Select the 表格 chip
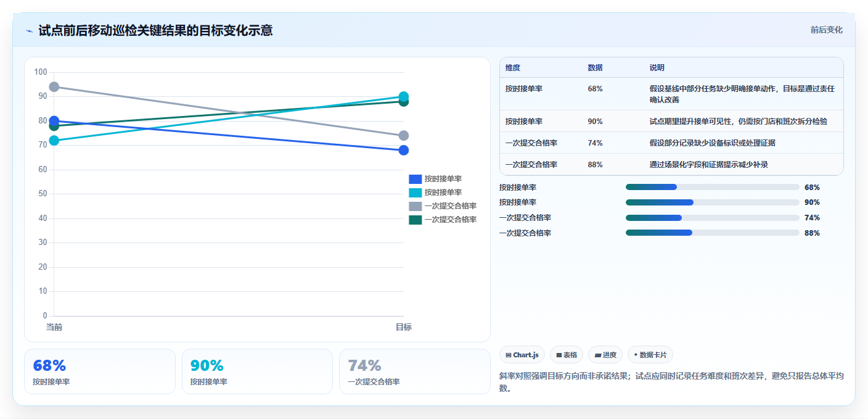Viewport: 868px width, 419px height. pyautogui.click(x=566, y=355)
